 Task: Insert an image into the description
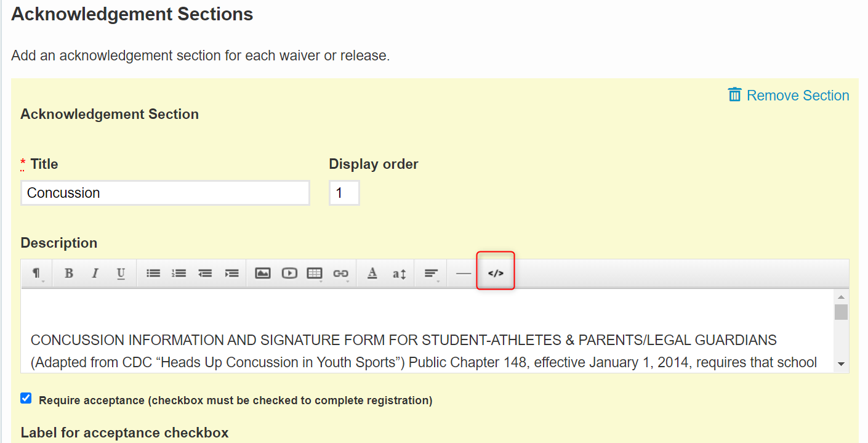coord(263,274)
